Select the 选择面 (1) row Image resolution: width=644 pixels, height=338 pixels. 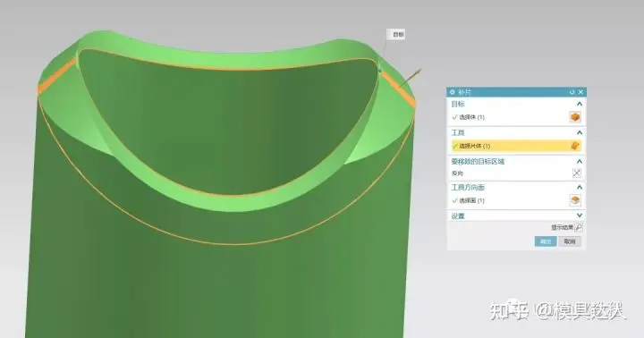coord(516,200)
